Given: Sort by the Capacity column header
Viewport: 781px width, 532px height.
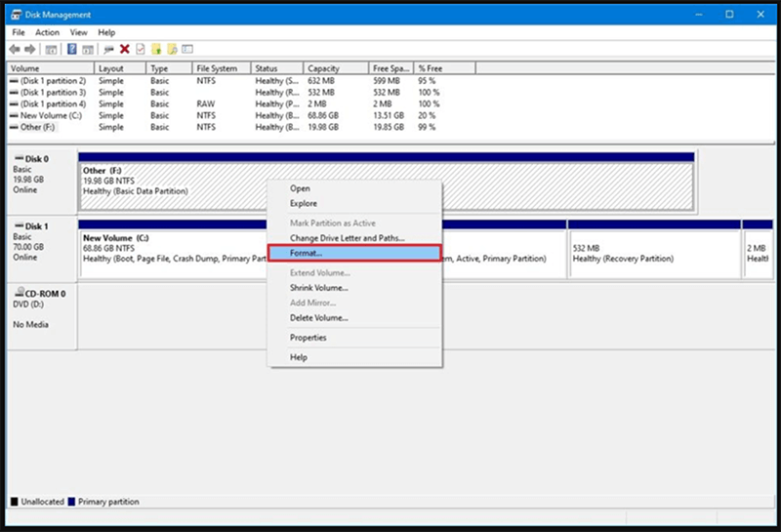Looking at the screenshot, I should (x=324, y=68).
